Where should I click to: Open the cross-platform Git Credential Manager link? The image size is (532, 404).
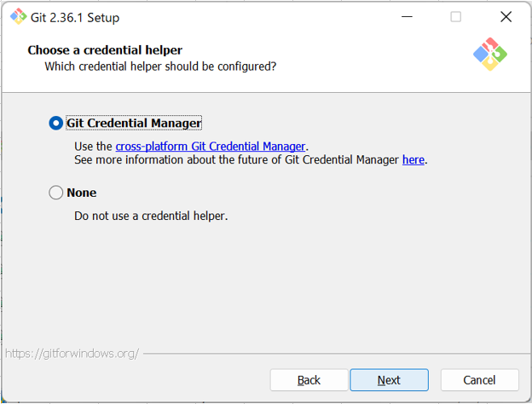210,147
